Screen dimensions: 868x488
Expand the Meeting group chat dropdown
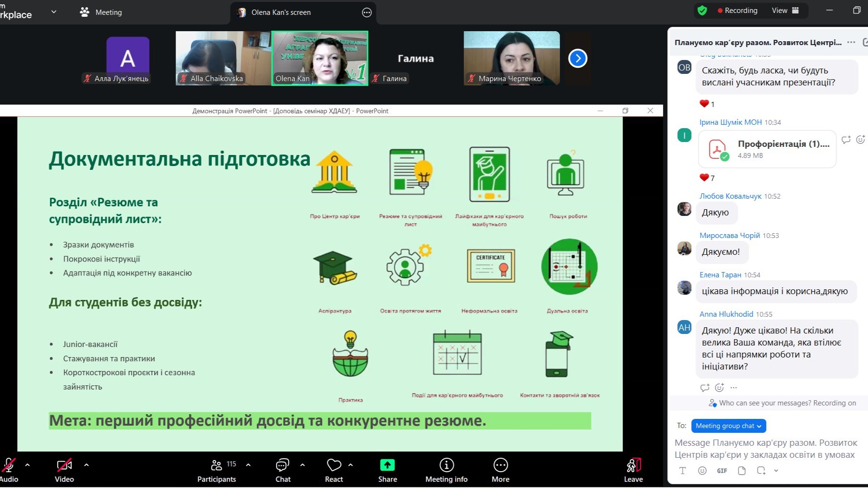click(728, 426)
